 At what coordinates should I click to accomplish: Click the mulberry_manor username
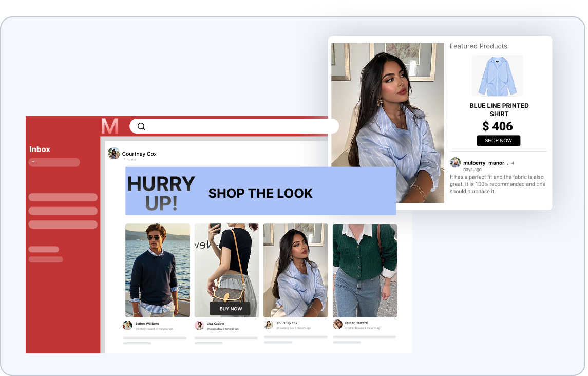click(483, 163)
